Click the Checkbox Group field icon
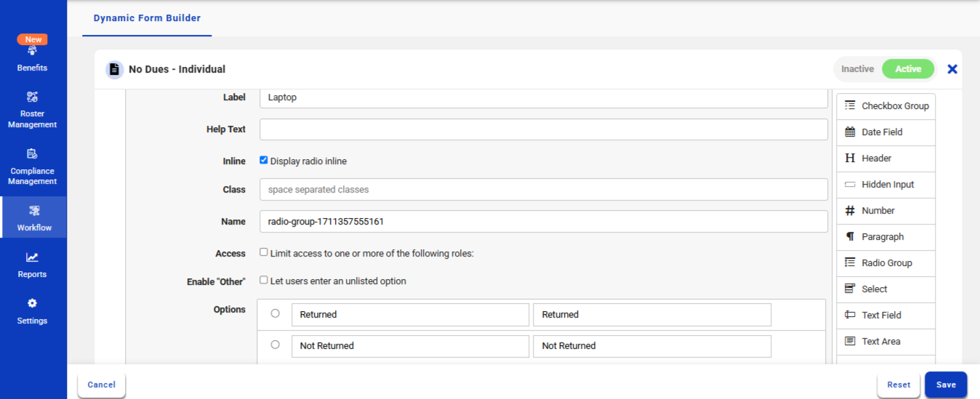This screenshot has width=980, height=399. click(850, 106)
